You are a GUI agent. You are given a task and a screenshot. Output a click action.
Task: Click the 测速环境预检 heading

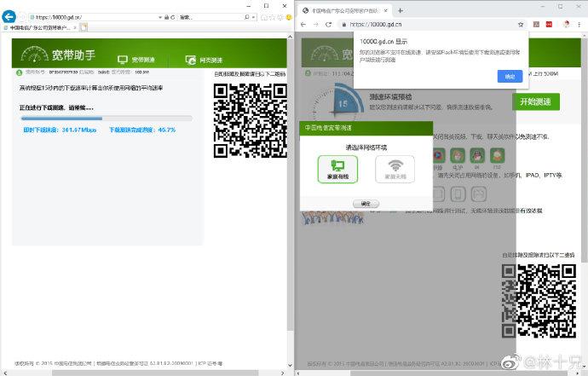pyautogui.click(x=390, y=97)
